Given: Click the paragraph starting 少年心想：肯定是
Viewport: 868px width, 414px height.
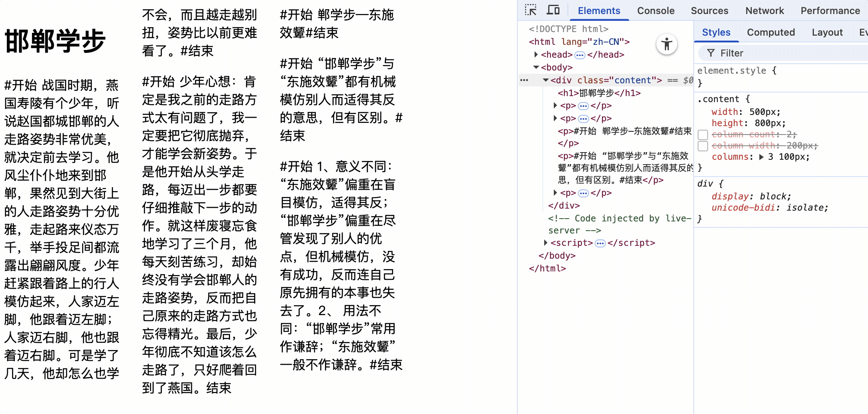Looking at the screenshot, I should coord(200,235).
